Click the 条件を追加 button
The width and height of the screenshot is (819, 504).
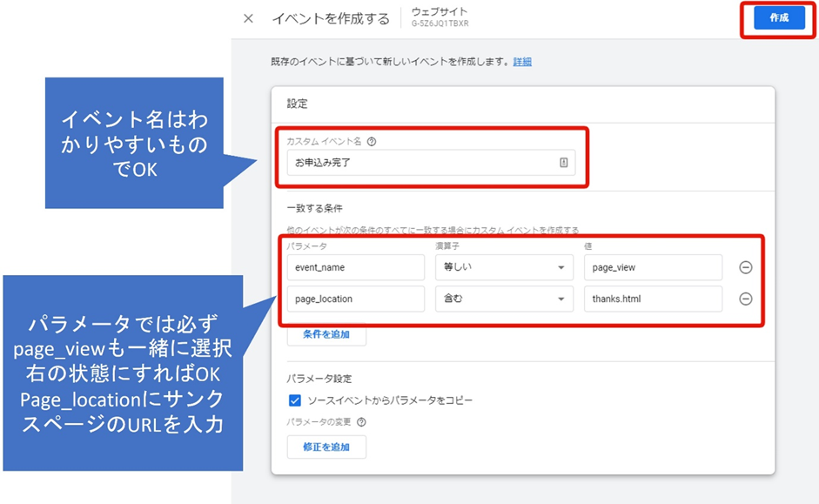(326, 334)
